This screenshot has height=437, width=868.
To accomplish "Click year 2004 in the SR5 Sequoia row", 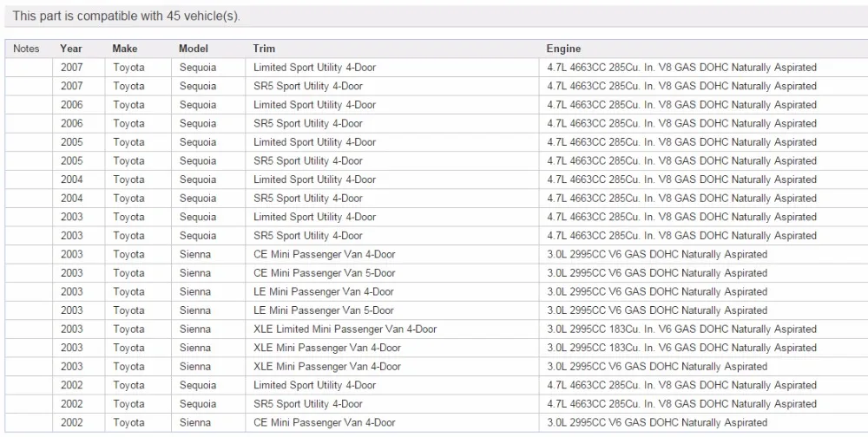I will point(71,198).
